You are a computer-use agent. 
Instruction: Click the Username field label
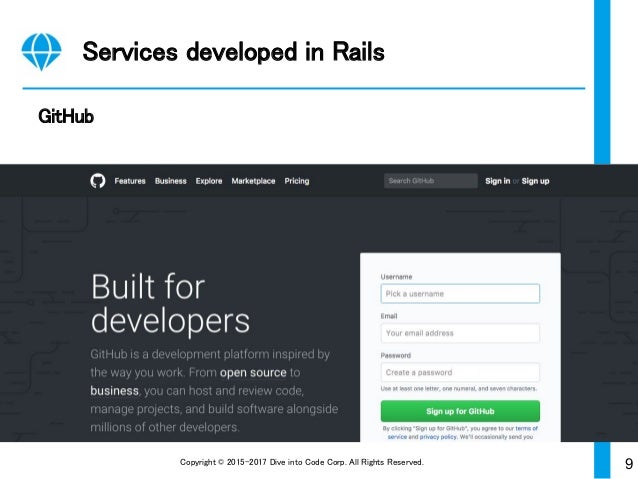[x=396, y=277]
